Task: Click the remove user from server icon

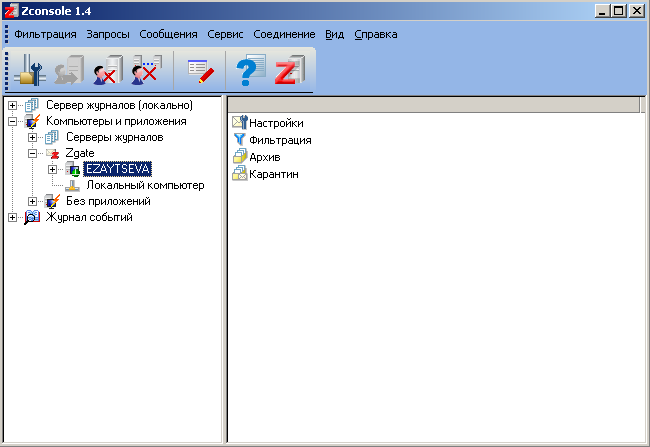Action: pos(108,70)
